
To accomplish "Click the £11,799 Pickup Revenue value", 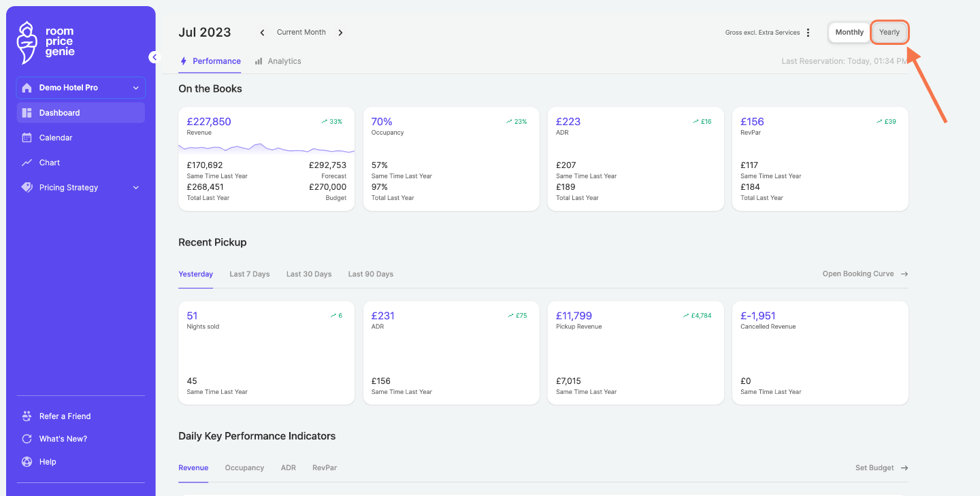I will [x=574, y=316].
